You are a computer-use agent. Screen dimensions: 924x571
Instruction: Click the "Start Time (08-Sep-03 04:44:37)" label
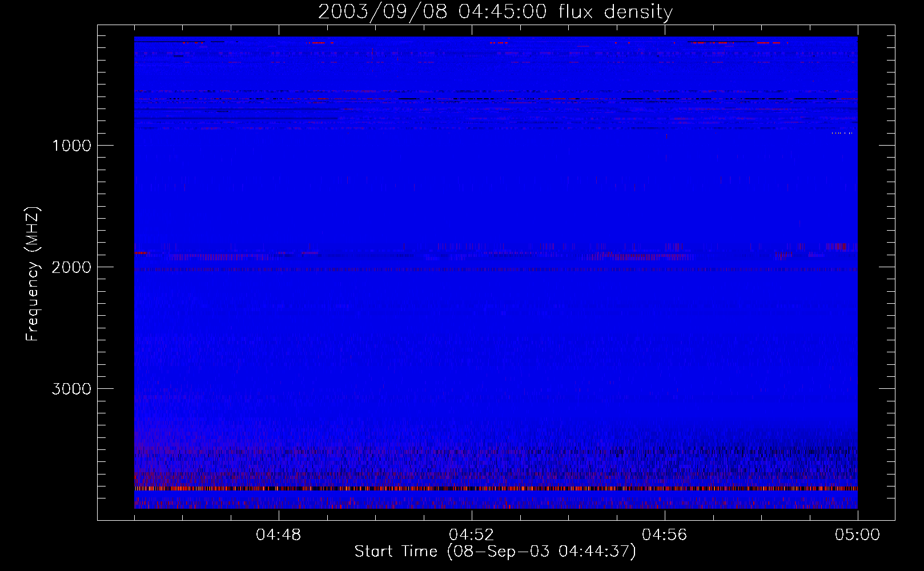[x=495, y=552]
